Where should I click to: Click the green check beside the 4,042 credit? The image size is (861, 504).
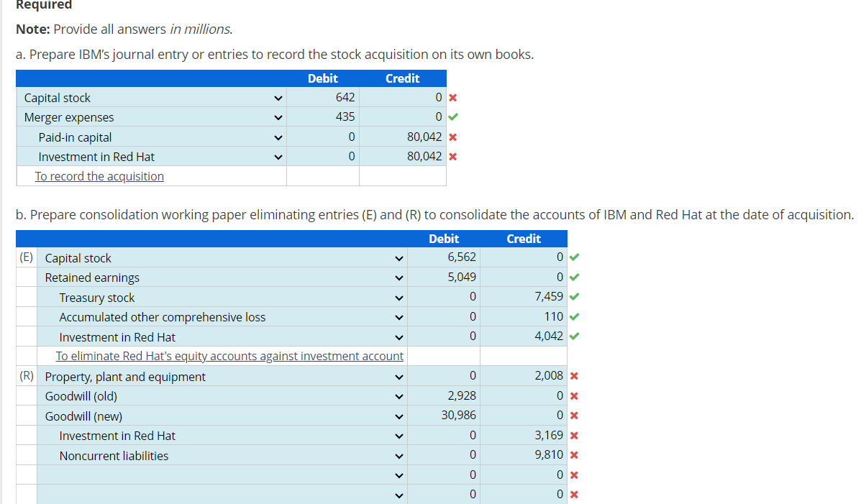coord(575,336)
